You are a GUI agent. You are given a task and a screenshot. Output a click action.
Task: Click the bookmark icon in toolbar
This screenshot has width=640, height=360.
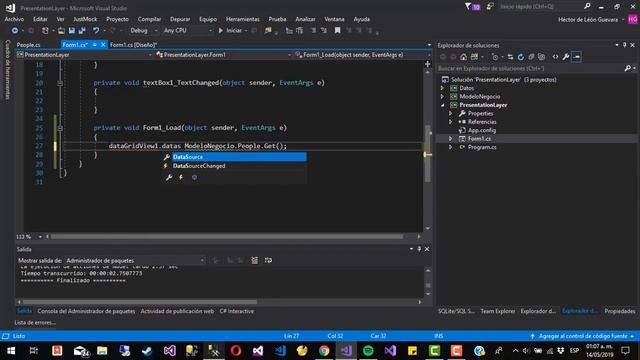pyautogui.click(x=338, y=31)
